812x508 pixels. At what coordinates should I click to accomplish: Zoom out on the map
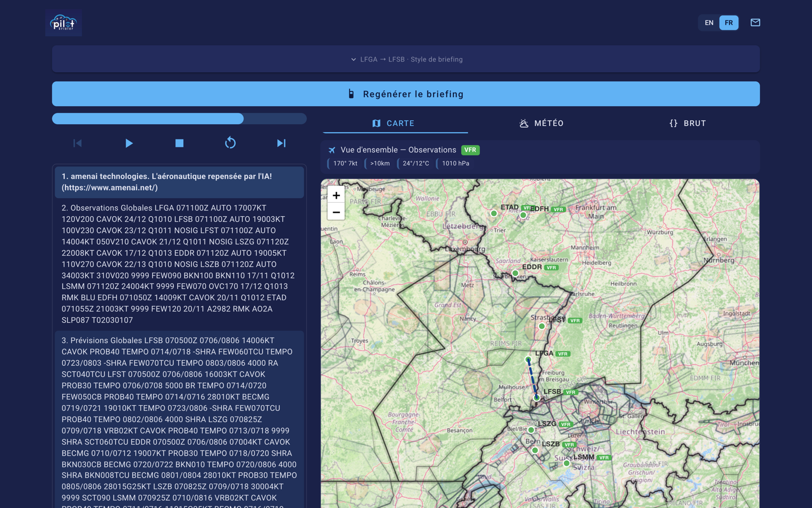point(336,212)
